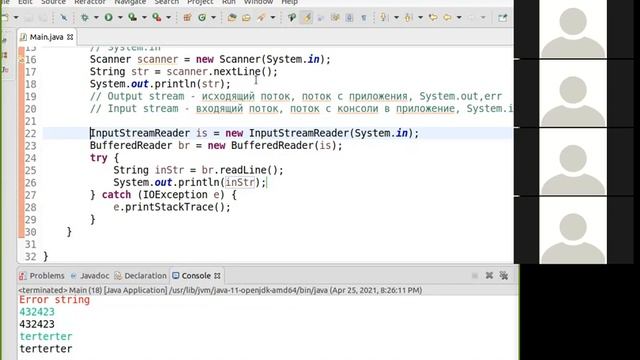
Task: Open the Source menu
Action: 53,2
